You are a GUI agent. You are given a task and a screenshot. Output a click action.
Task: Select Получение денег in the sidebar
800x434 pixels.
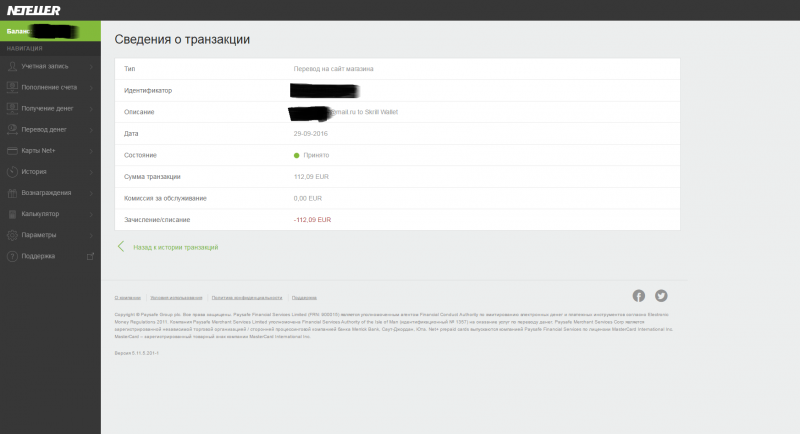tap(46, 108)
